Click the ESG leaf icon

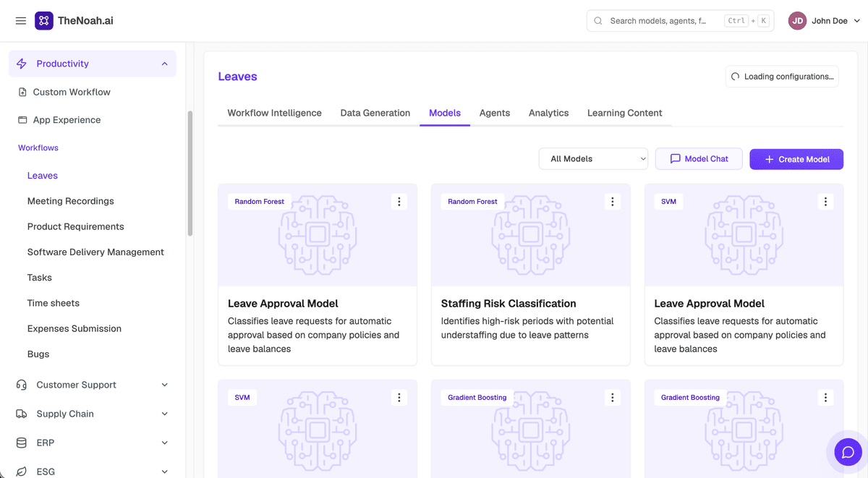tap(22, 471)
